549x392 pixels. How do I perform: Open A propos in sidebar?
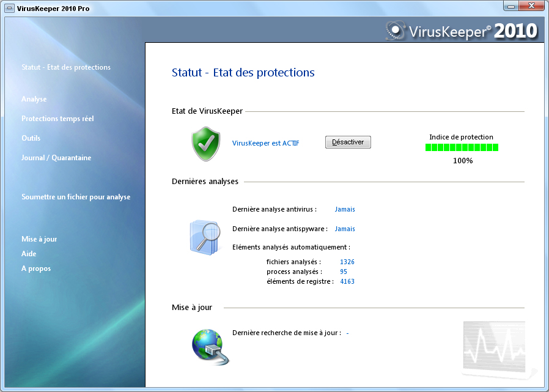(x=36, y=268)
